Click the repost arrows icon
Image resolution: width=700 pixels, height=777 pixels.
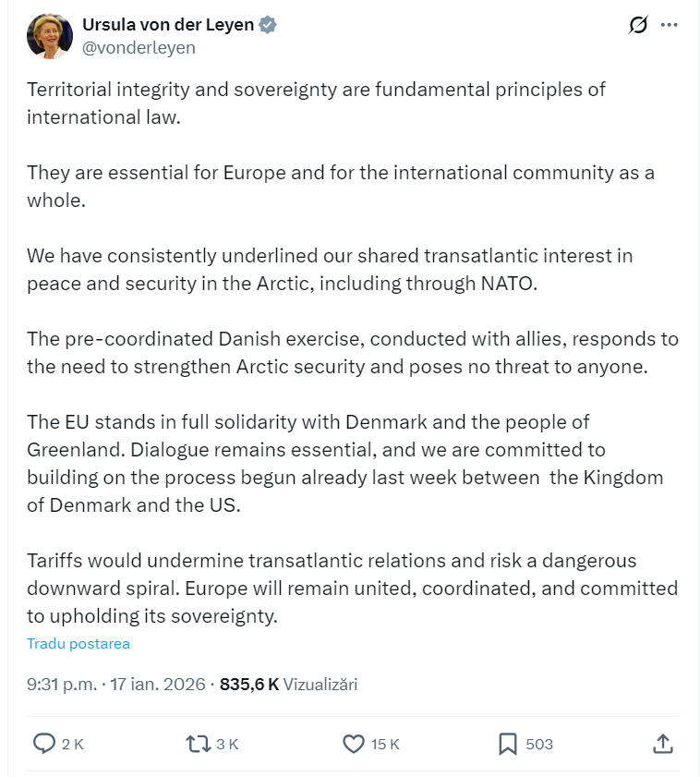198,744
